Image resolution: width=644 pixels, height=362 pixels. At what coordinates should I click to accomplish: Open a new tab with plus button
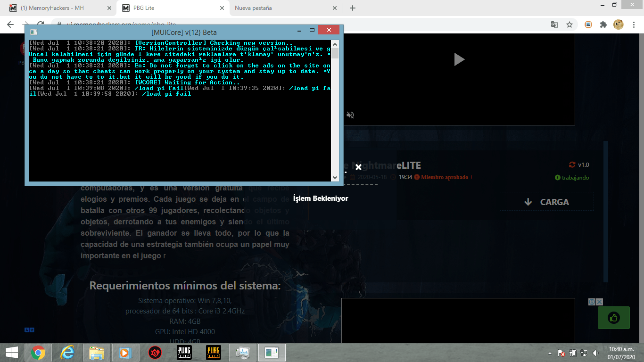pyautogui.click(x=353, y=8)
